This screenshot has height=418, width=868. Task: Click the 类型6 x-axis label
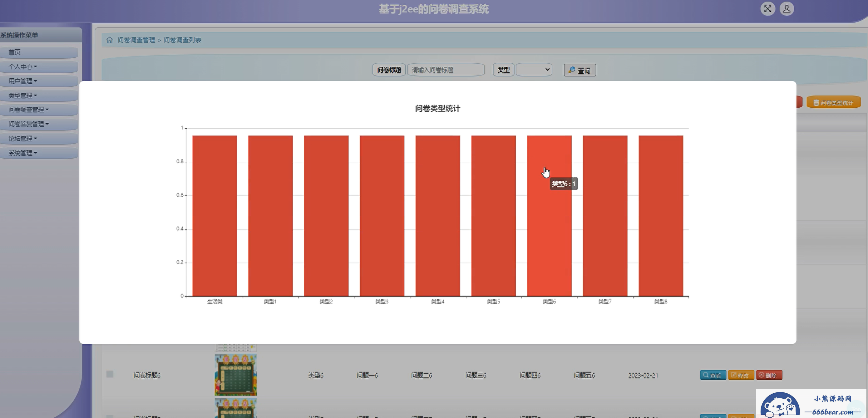coord(549,302)
